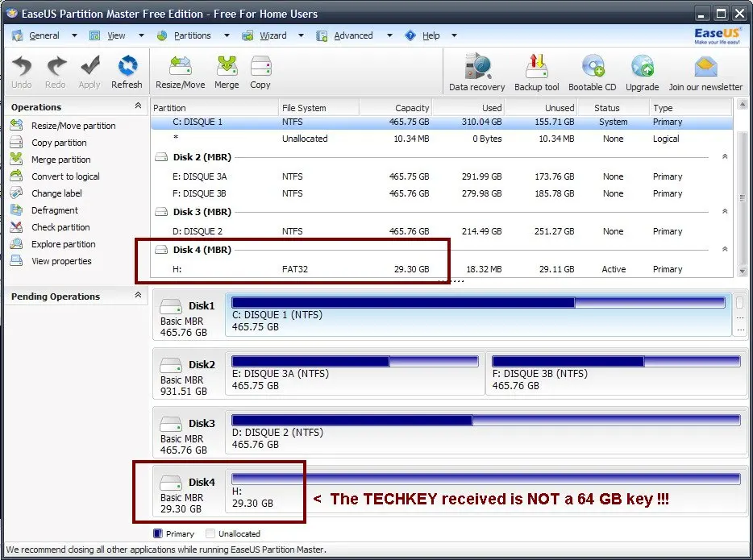Viewport: 753px width, 560px height.
Task: Select the H: FAT32 partition row
Action: coord(442,269)
